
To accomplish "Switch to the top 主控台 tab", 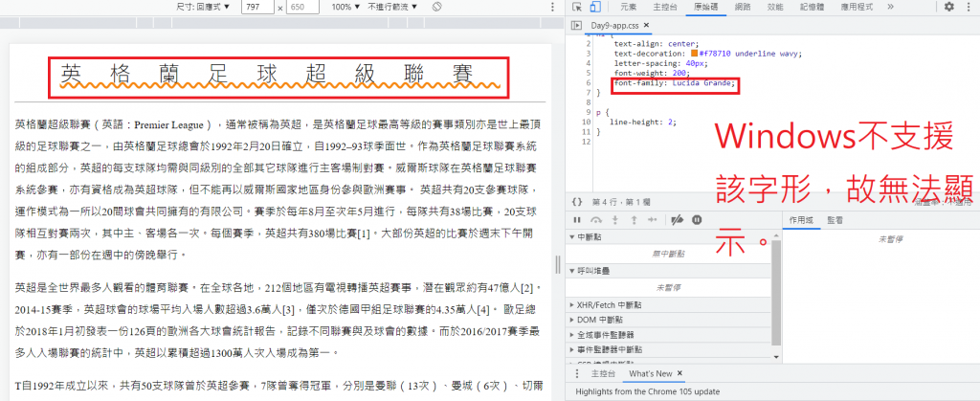I will [x=665, y=7].
